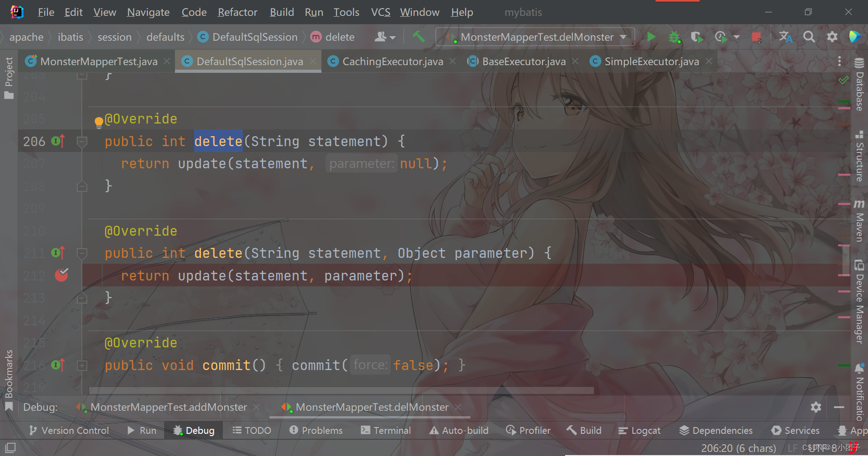
Task: Close the CachingExecutor.java tab
Action: click(453, 61)
